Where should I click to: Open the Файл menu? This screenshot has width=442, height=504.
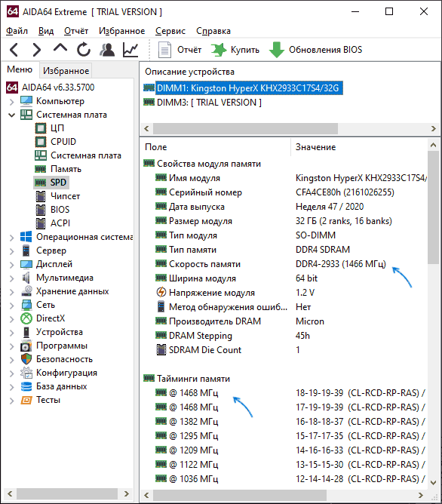pyautogui.click(x=17, y=31)
